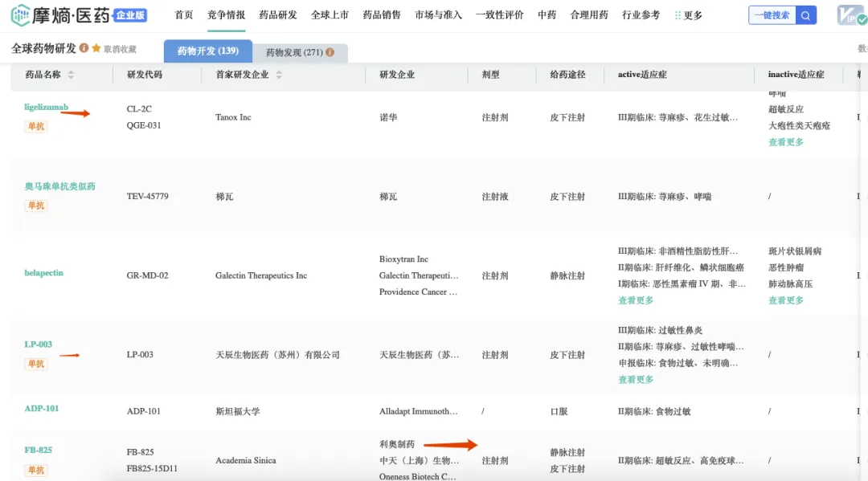Sort by 药品名称 column
Screen dimensions: 868x481
(x=71, y=75)
